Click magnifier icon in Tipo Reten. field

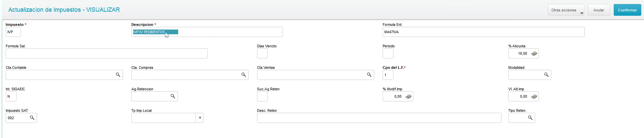point(530,118)
